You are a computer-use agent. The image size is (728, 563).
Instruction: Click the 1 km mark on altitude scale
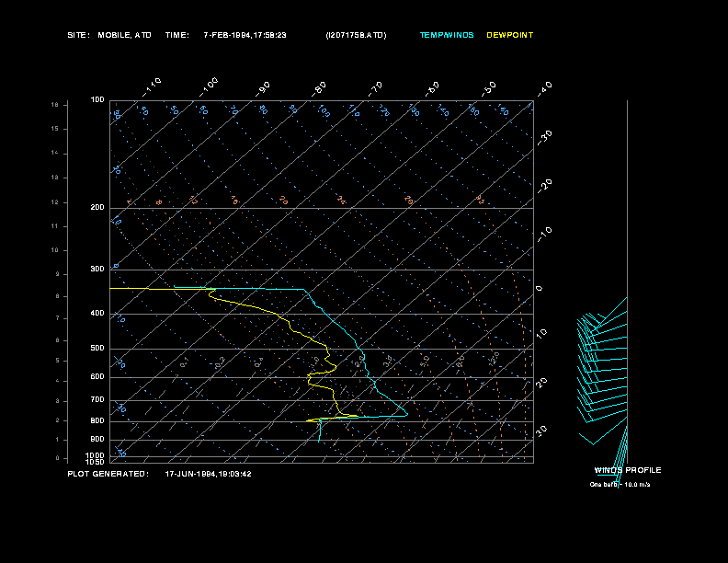[58, 440]
